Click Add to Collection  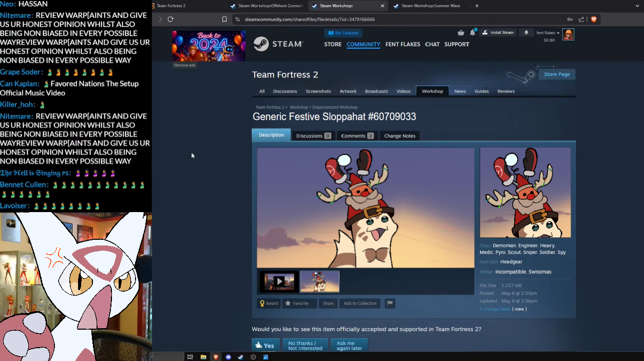pos(360,303)
